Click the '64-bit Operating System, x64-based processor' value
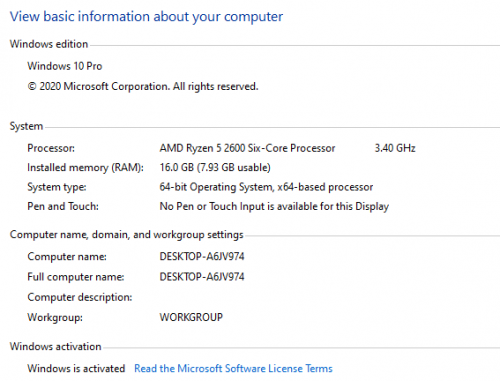The height and width of the screenshot is (381, 500). [x=266, y=187]
